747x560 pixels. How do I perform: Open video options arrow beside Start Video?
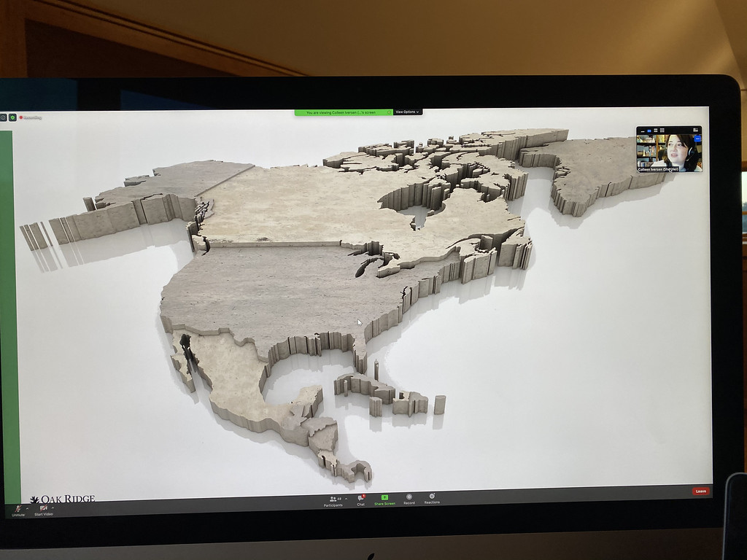[x=53, y=507]
